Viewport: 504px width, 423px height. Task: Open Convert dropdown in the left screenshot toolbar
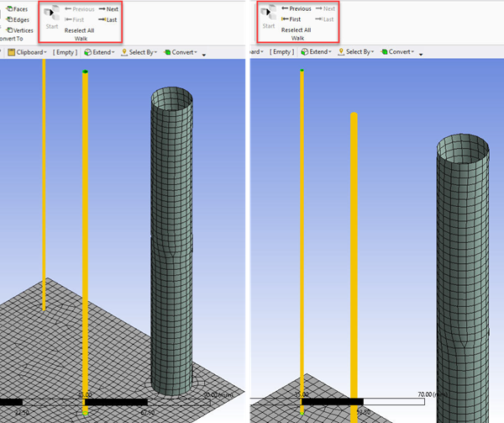point(181,52)
